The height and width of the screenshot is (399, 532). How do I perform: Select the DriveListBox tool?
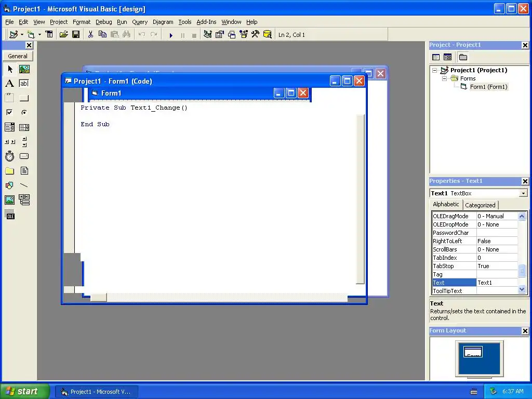pyautogui.click(x=24, y=156)
